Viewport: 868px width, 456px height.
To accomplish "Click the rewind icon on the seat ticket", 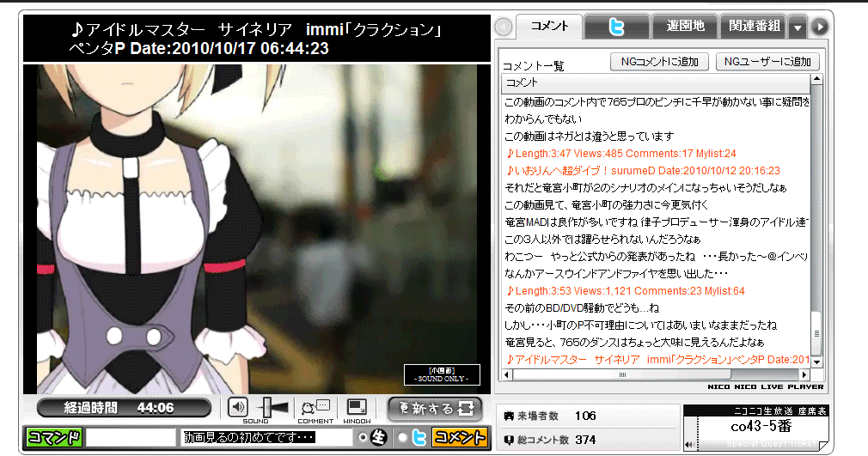I will [689, 444].
